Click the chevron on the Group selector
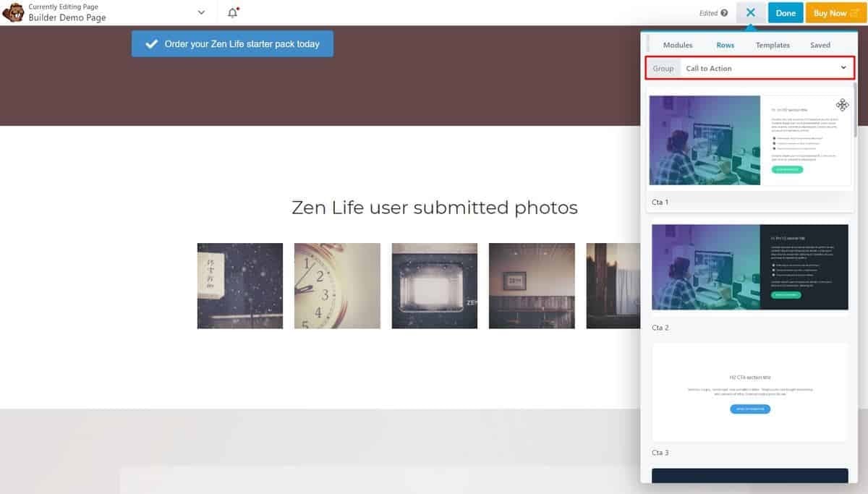Screen dimensions: 868x494 pos(843,67)
